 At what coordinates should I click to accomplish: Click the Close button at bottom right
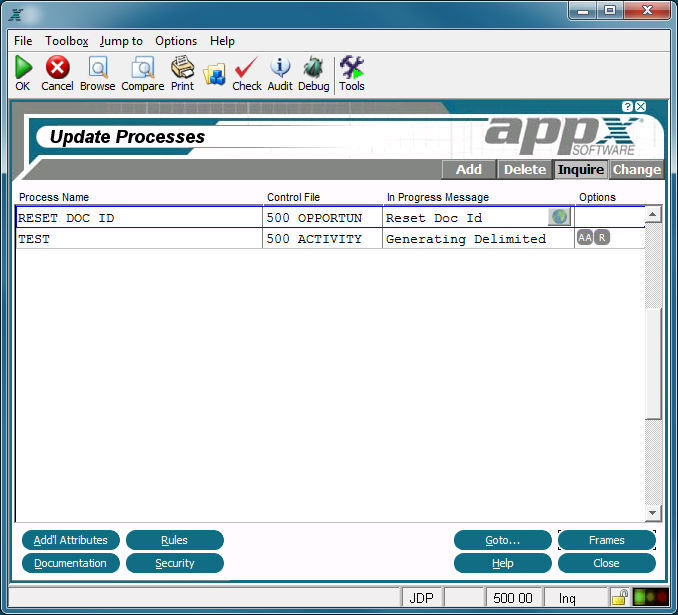[607, 563]
